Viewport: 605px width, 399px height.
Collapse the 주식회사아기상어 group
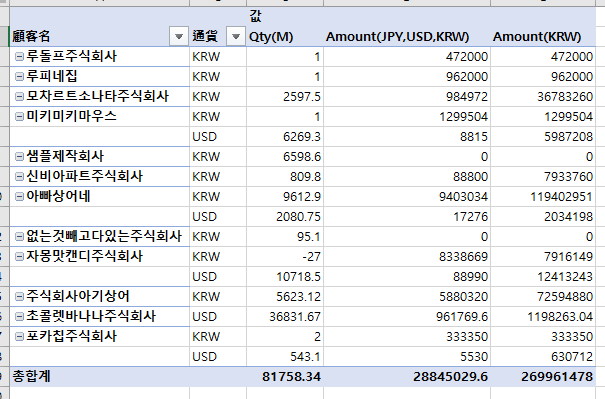point(19,296)
